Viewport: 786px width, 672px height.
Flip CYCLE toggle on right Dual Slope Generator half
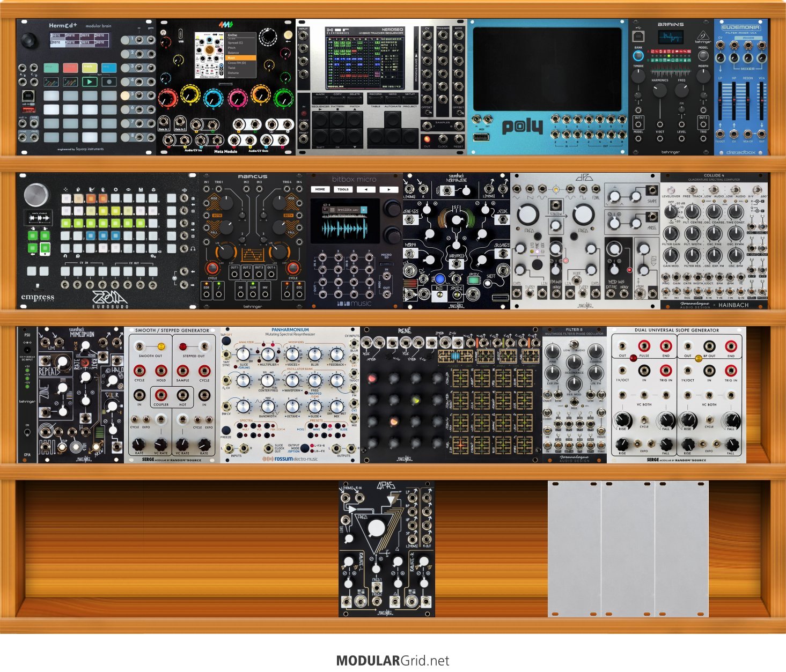(x=709, y=419)
